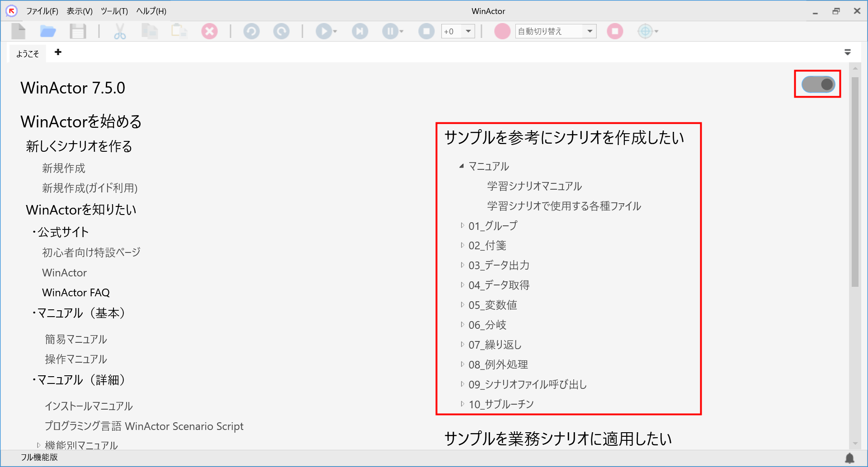Open the tab list menu icon

point(848,52)
